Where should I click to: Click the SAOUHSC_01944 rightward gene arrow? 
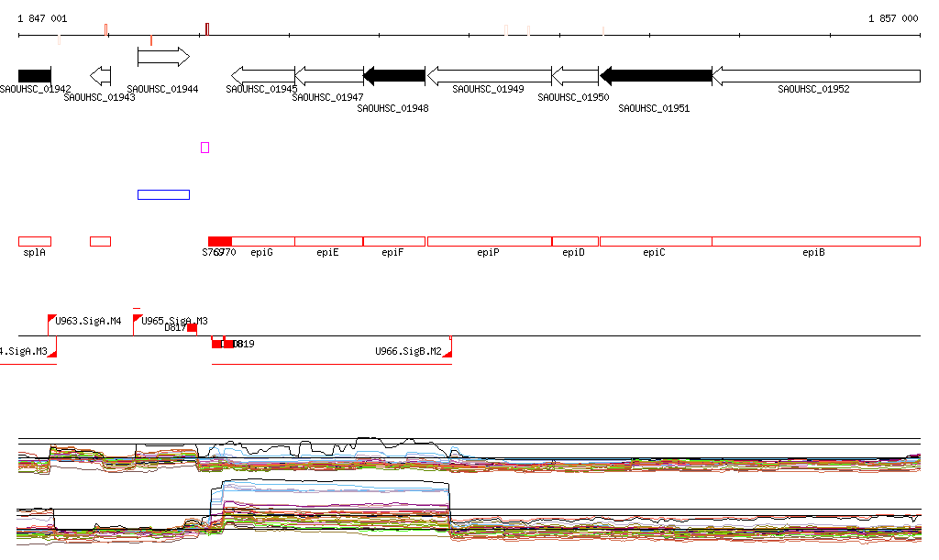pos(163,57)
